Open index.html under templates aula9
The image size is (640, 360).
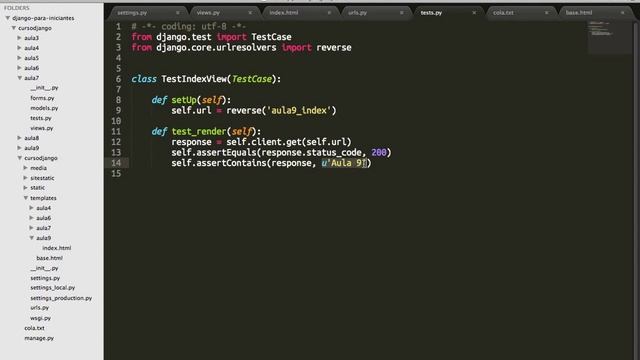coord(57,248)
